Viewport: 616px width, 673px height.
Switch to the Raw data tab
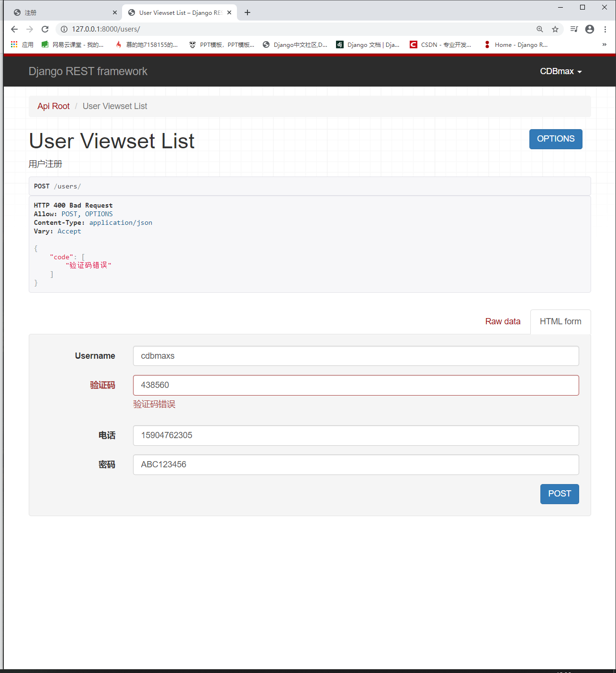point(503,321)
